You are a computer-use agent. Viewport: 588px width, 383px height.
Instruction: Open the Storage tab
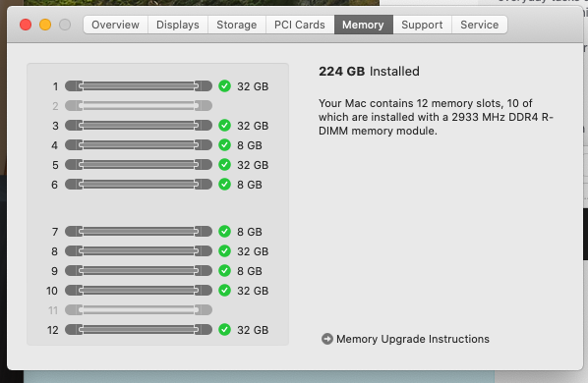pyautogui.click(x=237, y=25)
